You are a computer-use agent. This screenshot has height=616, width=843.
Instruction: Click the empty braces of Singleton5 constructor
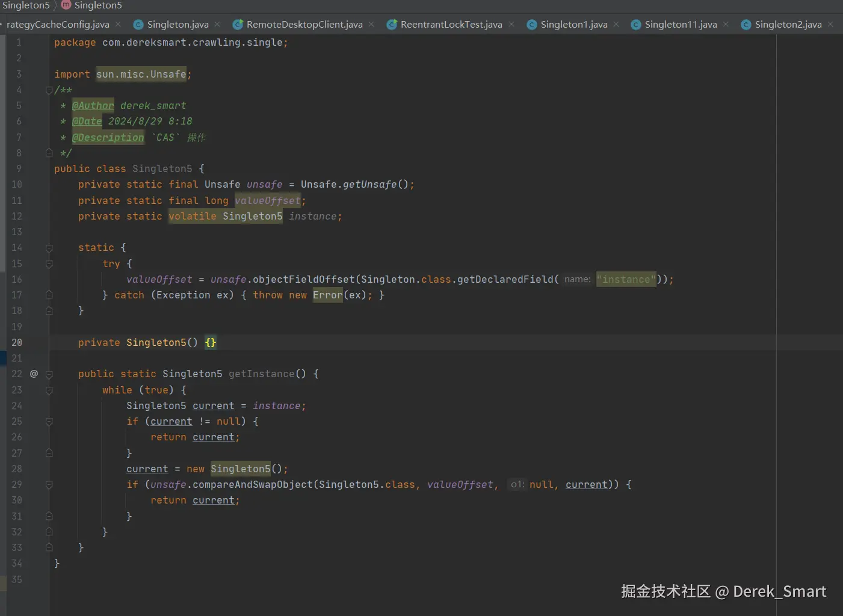point(211,342)
